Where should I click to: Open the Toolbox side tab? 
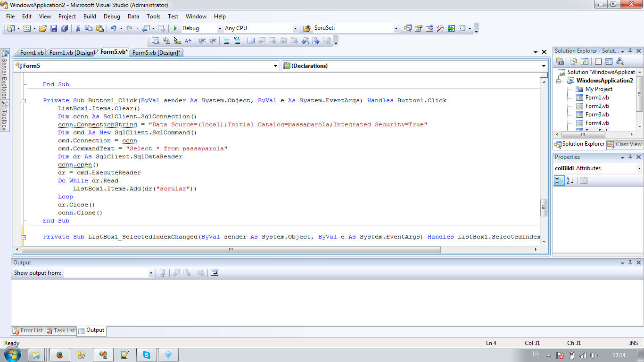coord(4,116)
